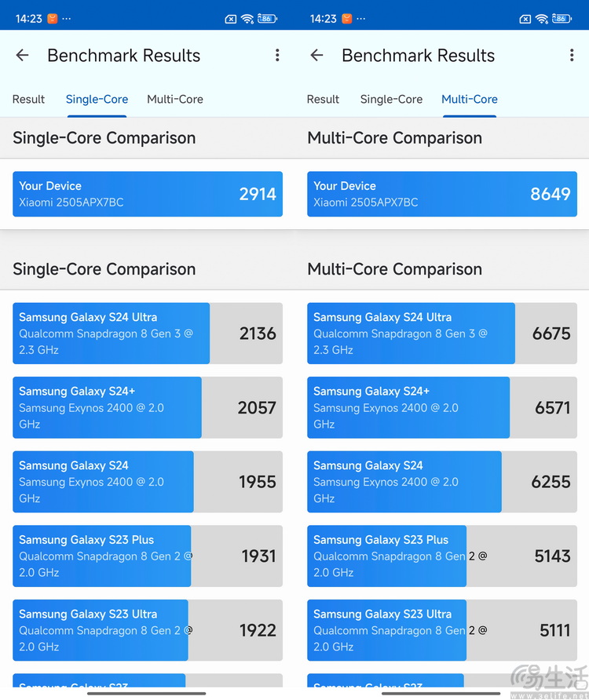Screen dimensions: 589x700
Task: Select Single-Core tab on right screen
Action: [x=391, y=99]
